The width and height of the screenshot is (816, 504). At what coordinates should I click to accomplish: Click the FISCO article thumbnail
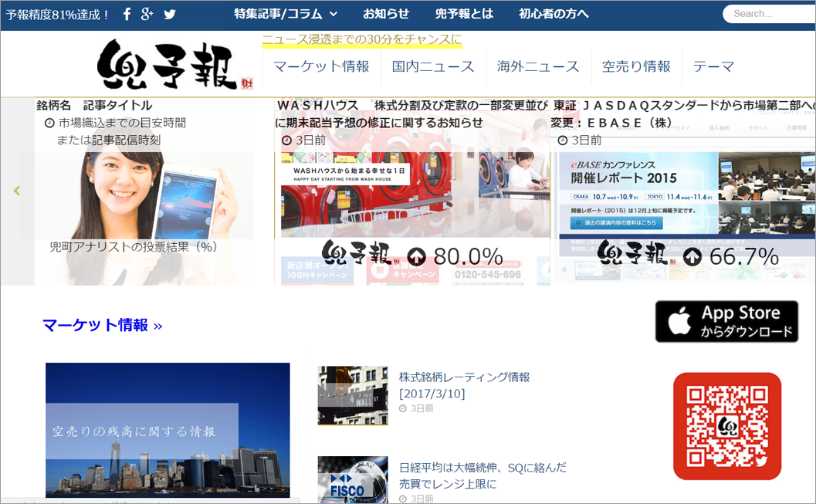[352, 479]
